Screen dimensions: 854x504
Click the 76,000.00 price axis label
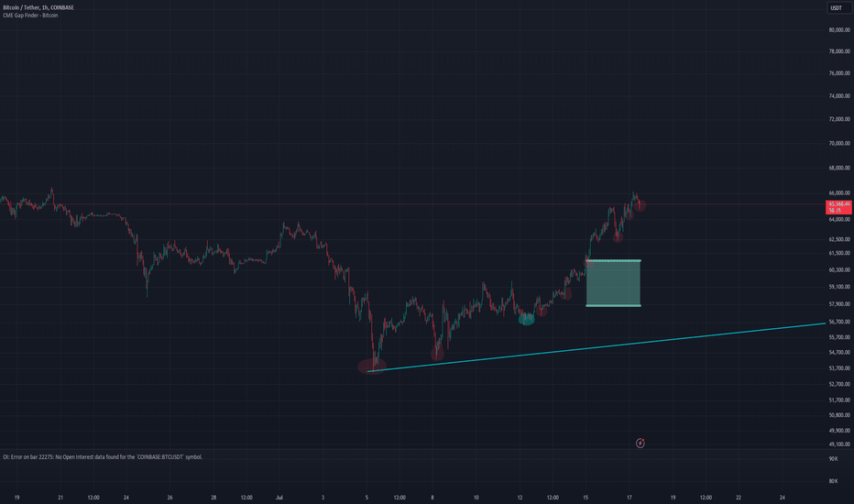pos(839,73)
